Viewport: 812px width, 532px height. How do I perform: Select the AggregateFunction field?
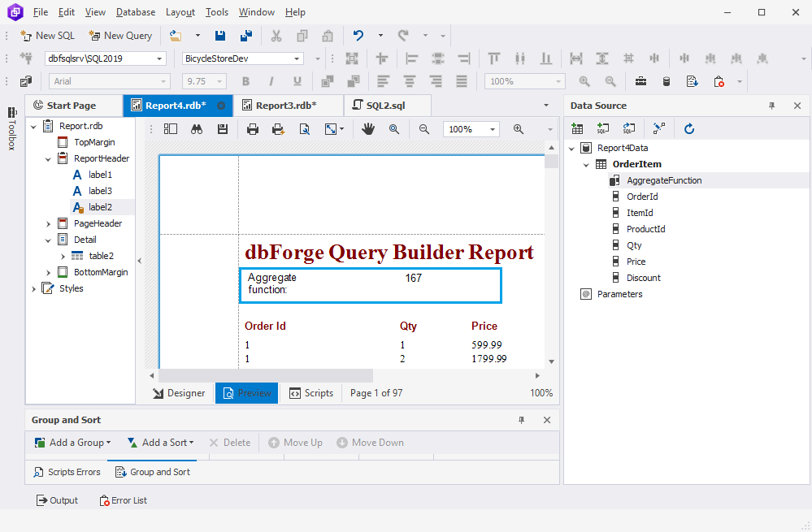click(664, 180)
